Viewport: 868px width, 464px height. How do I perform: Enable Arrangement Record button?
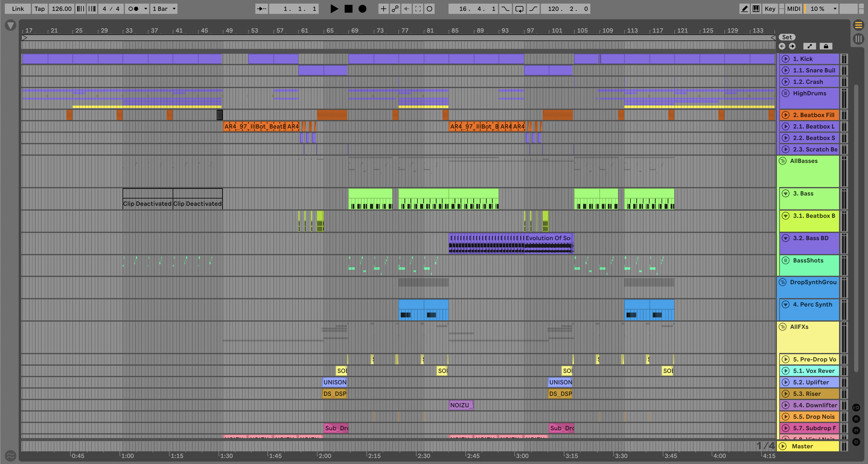(x=362, y=9)
